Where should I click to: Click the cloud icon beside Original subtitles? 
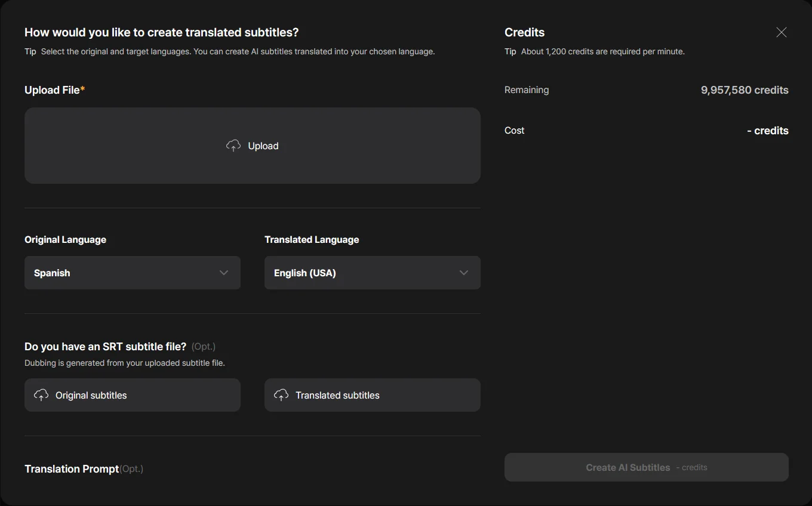click(x=41, y=395)
